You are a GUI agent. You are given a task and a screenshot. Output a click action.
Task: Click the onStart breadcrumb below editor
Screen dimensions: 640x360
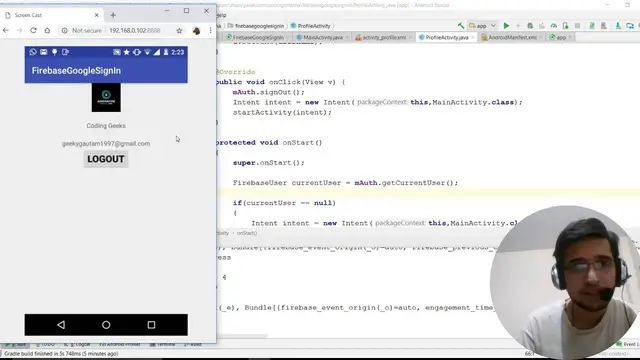click(247, 233)
